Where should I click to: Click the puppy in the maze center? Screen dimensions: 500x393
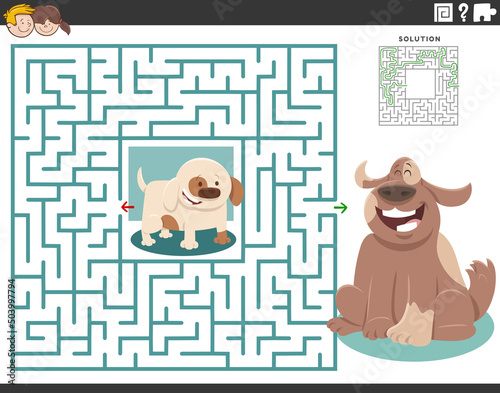point(190,203)
